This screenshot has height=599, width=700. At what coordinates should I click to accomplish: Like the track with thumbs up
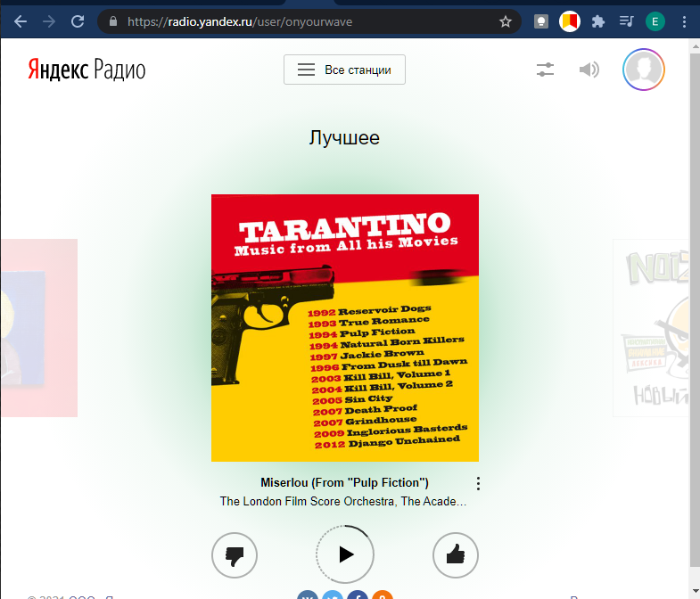click(x=456, y=555)
